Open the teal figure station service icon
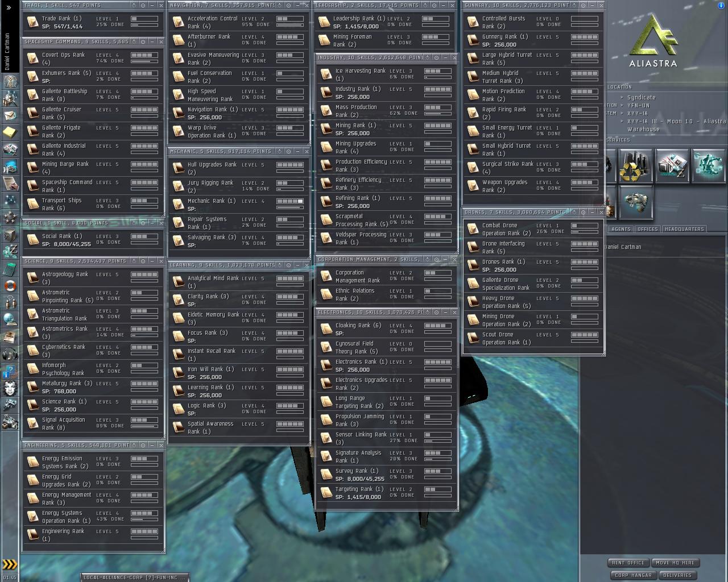The height and width of the screenshot is (582, 728). coord(709,165)
